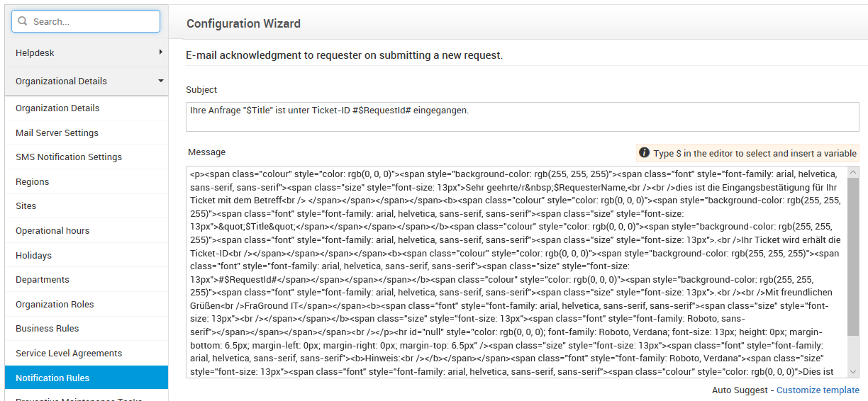
Task: Open SMS Notification Settings
Action: tap(69, 157)
